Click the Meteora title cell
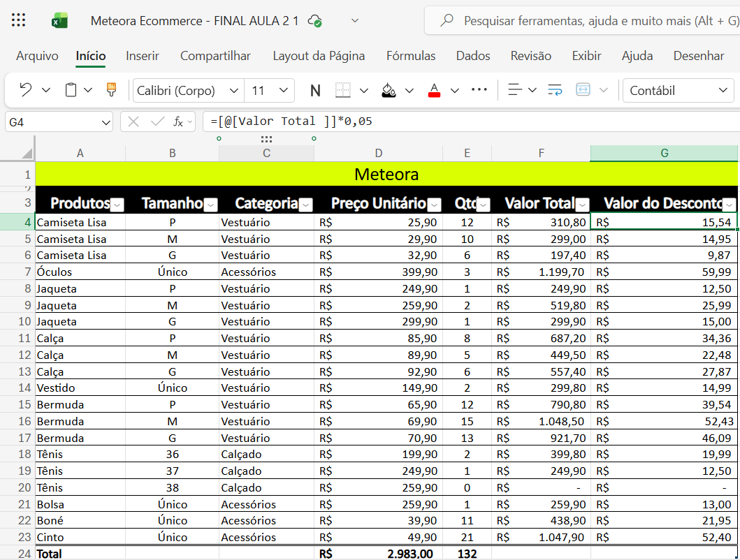 tap(386, 174)
